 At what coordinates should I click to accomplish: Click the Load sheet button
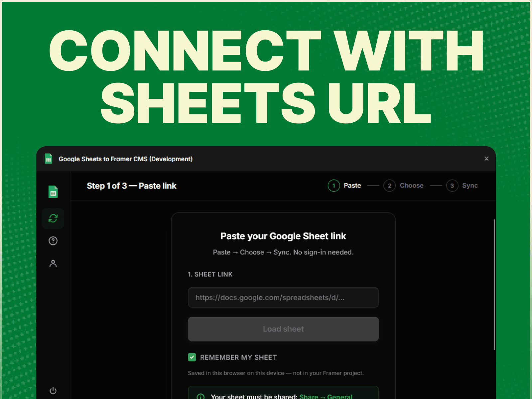pos(283,329)
